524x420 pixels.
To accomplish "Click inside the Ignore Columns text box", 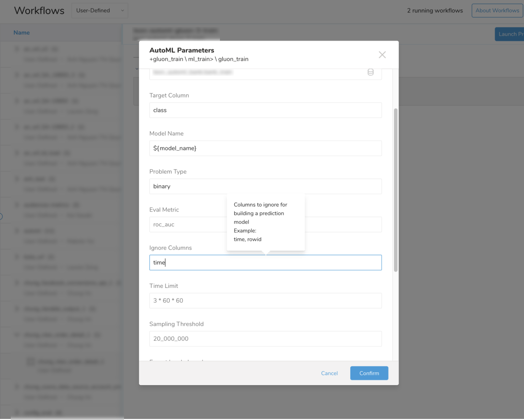I will [x=265, y=263].
